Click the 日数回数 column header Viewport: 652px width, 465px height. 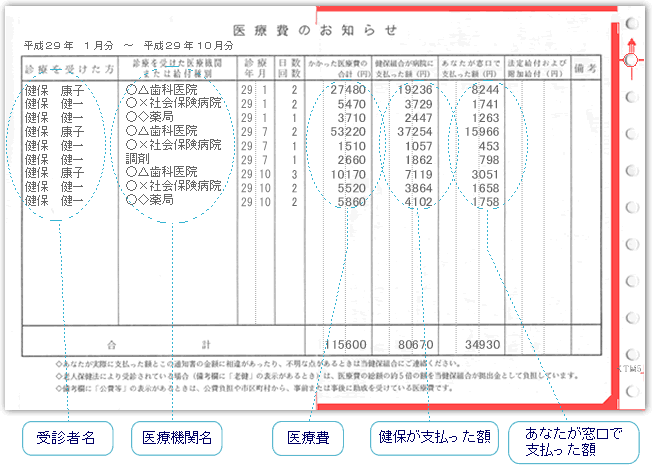pos(289,68)
